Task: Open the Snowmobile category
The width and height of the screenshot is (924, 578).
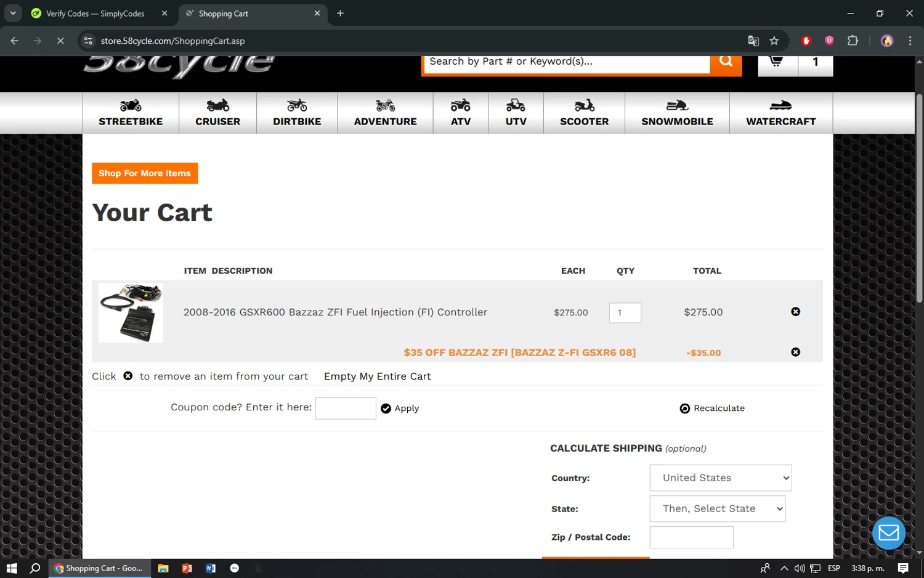Action: click(x=677, y=113)
